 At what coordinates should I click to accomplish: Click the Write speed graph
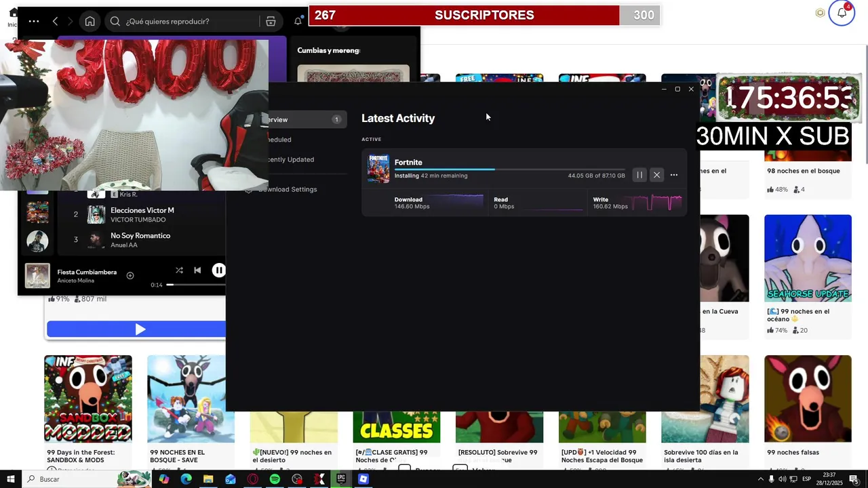click(x=657, y=201)
